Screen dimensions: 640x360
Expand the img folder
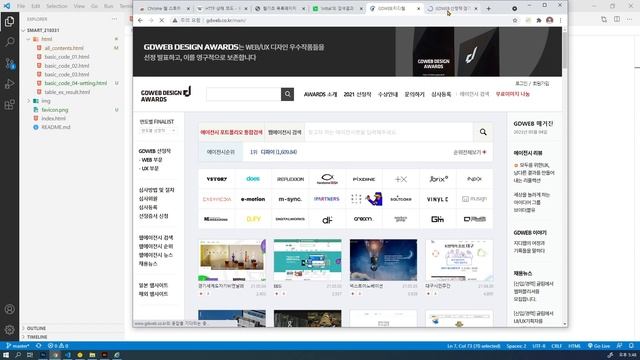(45, 101)
